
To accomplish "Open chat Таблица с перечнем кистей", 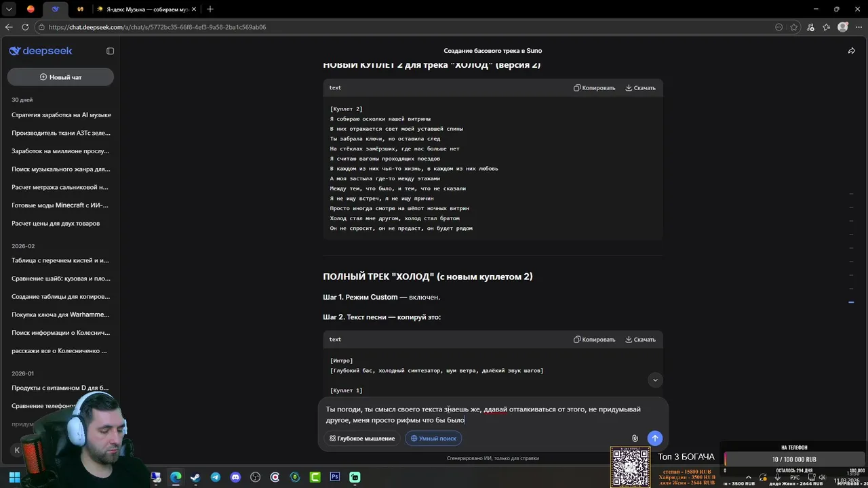I will (x=61, y=260).
